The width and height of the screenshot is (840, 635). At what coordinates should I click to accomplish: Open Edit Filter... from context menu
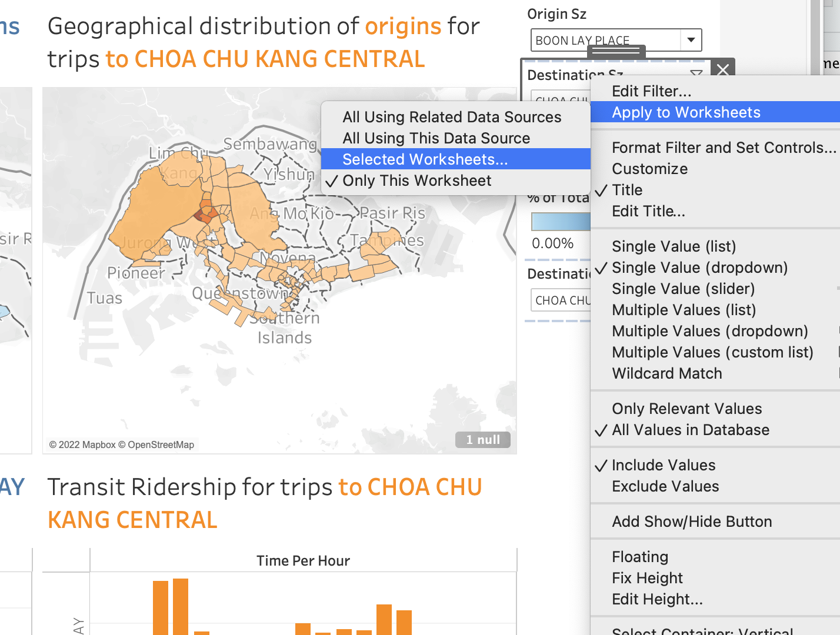(x=651, y=91)
